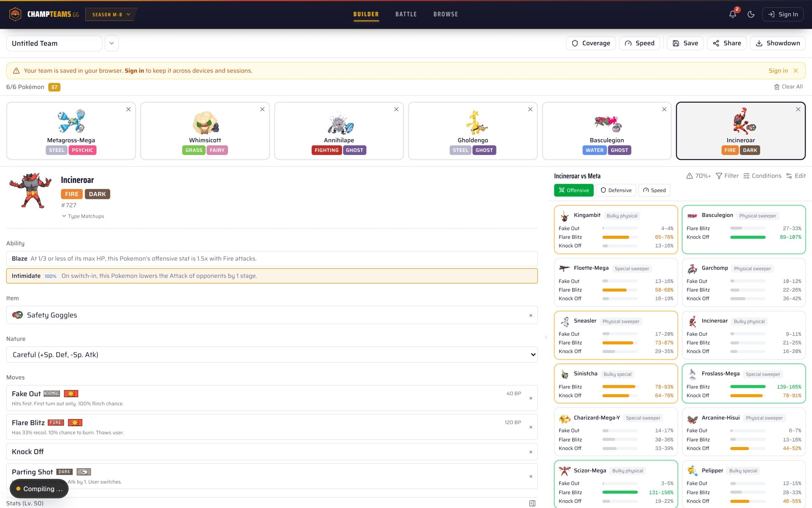This screenshot has height=508, width=812.
Task: Remove the Flare Blitz move
Action: click(531, 427)
